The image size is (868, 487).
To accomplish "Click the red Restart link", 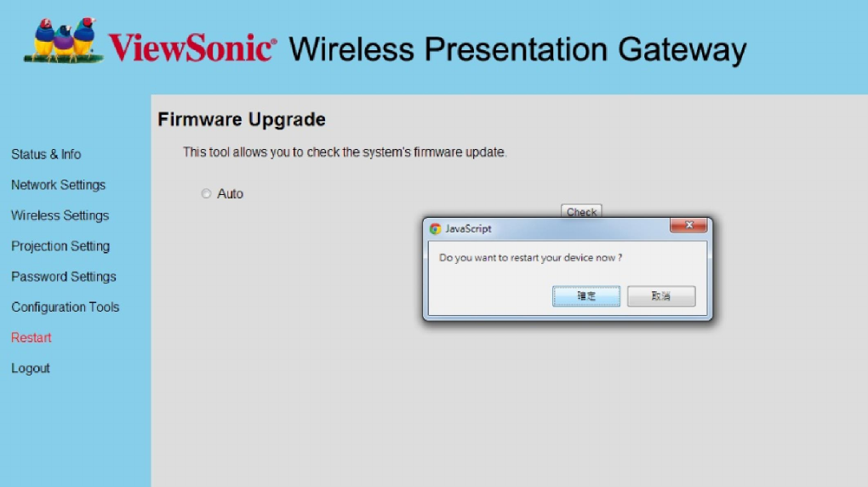I will point(31,337).
